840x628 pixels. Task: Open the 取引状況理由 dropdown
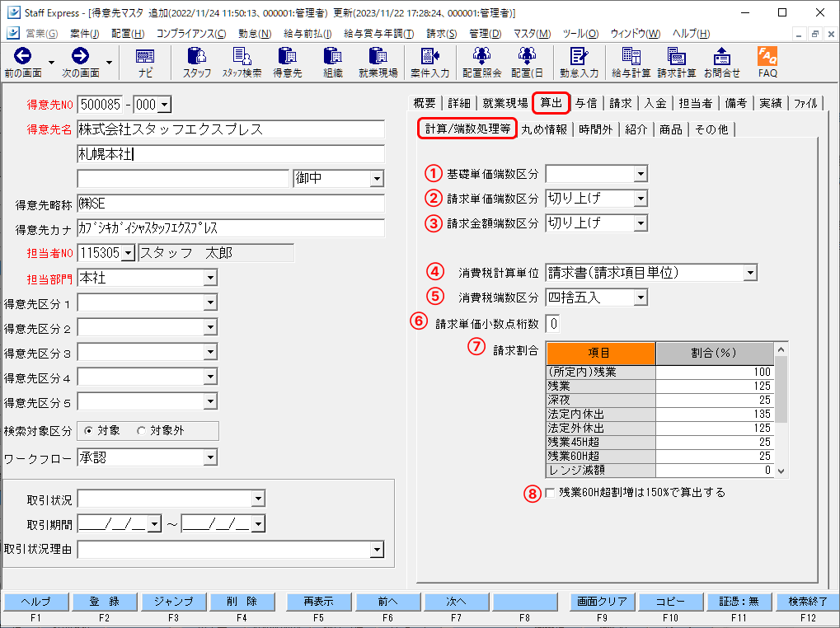(377, 550)
